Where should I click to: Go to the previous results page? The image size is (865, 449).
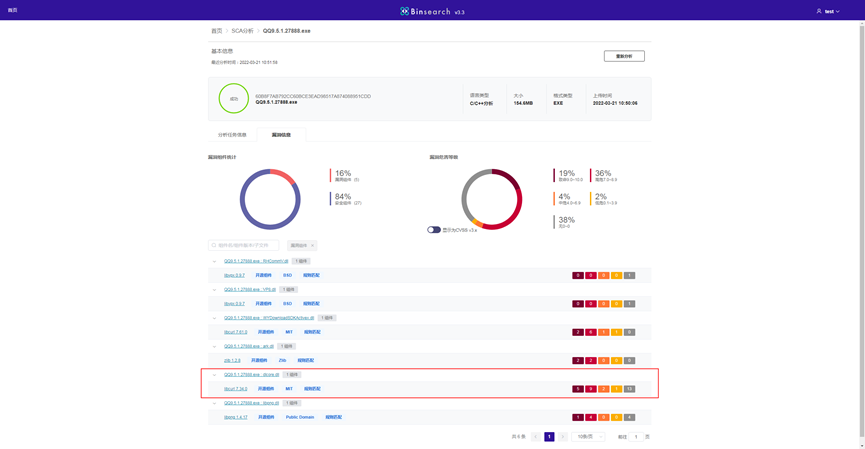coord(536,437)
